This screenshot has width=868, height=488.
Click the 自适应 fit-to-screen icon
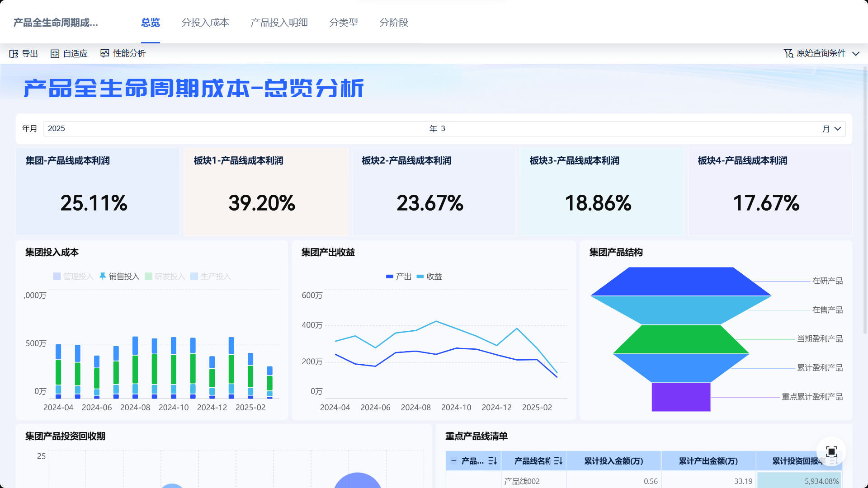point(55,54)
